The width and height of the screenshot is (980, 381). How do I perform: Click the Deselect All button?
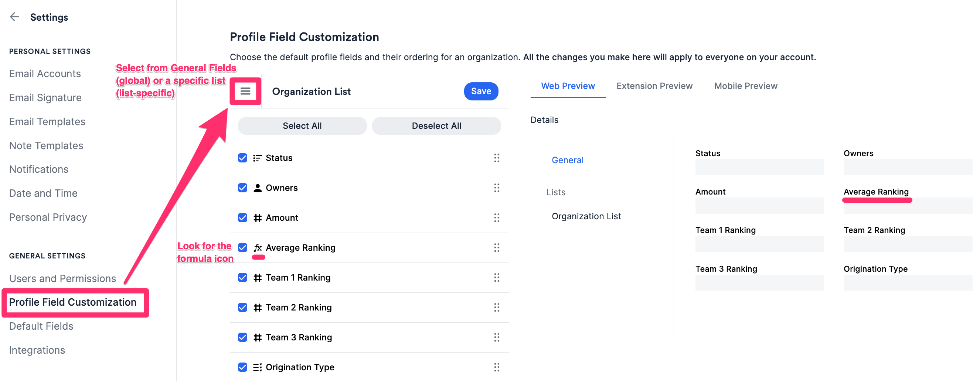436,126
